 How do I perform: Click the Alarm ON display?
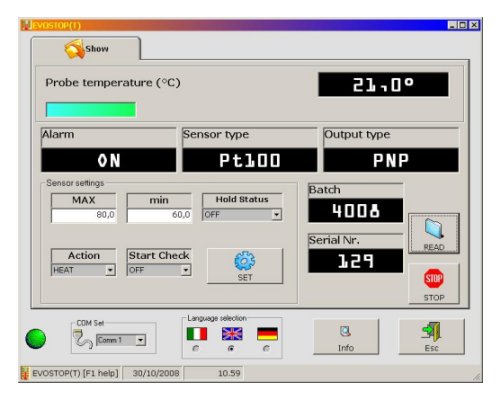[x=109, y=160]
